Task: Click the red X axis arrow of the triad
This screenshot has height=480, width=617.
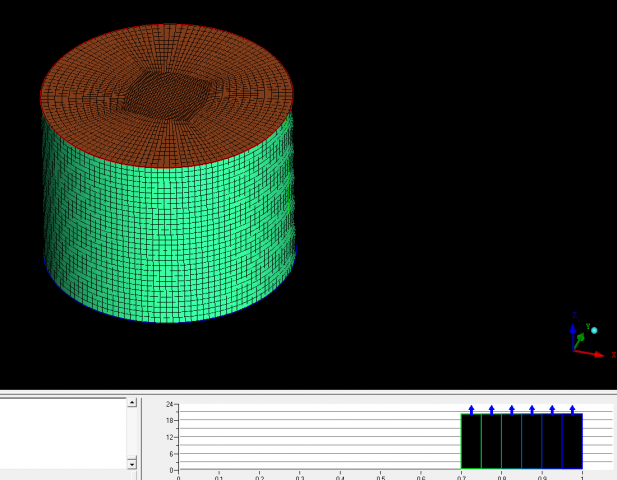Action: coord(596,353)
